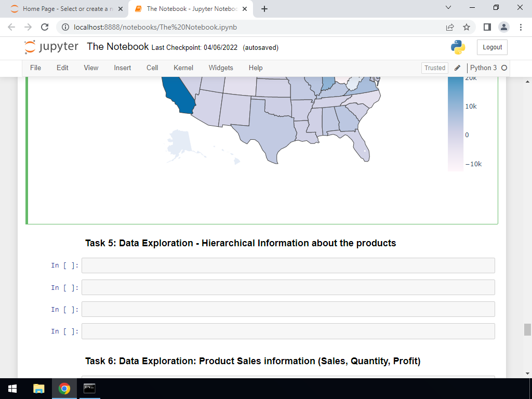Viewport: 532px width, 399px height.
Task: Click The Notebook title to rename
Action: tap(118, 47)
